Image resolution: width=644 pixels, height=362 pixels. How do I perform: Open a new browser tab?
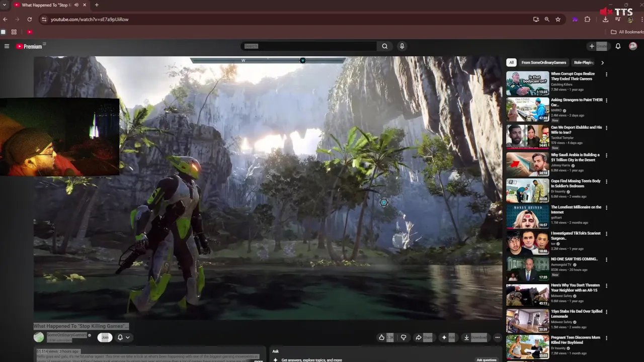(97, 5)
